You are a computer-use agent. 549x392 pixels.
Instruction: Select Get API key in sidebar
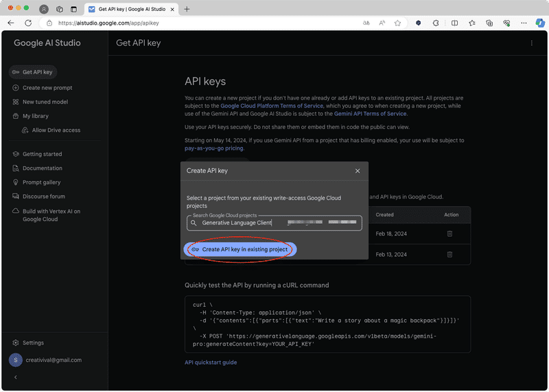33,72
